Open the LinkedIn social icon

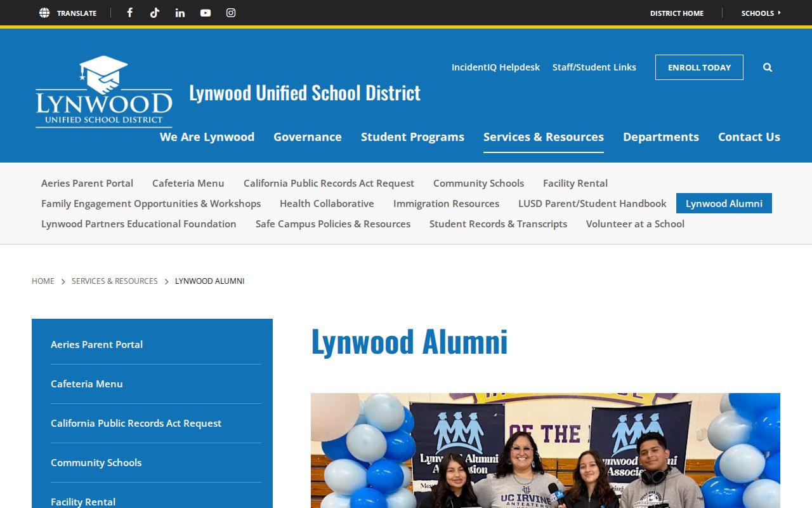coord(180,13)
